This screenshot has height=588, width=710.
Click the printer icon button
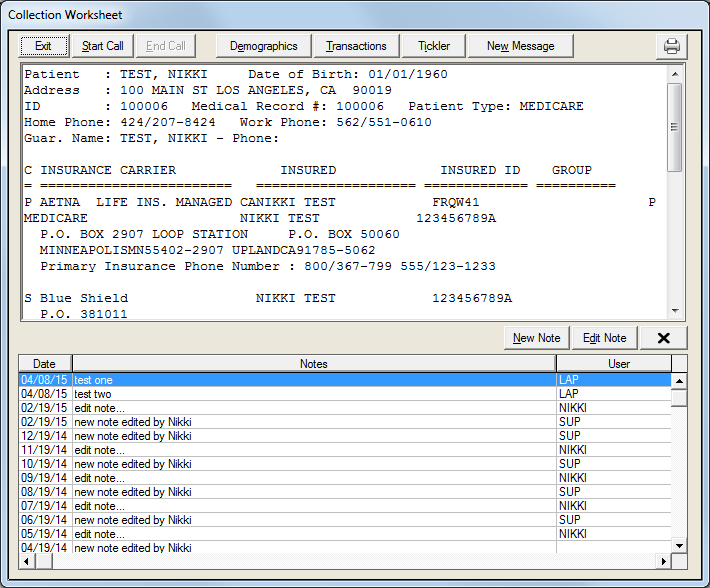(672, 46)
